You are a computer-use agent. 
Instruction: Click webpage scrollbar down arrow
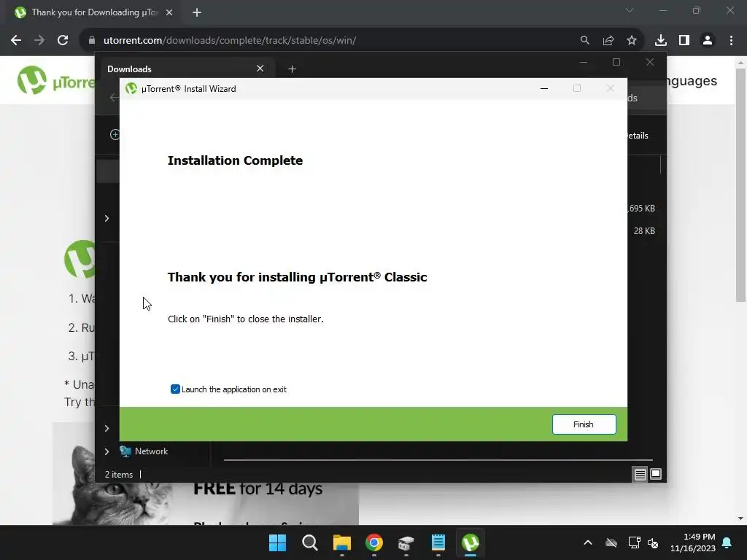click(x=740, y=518)
